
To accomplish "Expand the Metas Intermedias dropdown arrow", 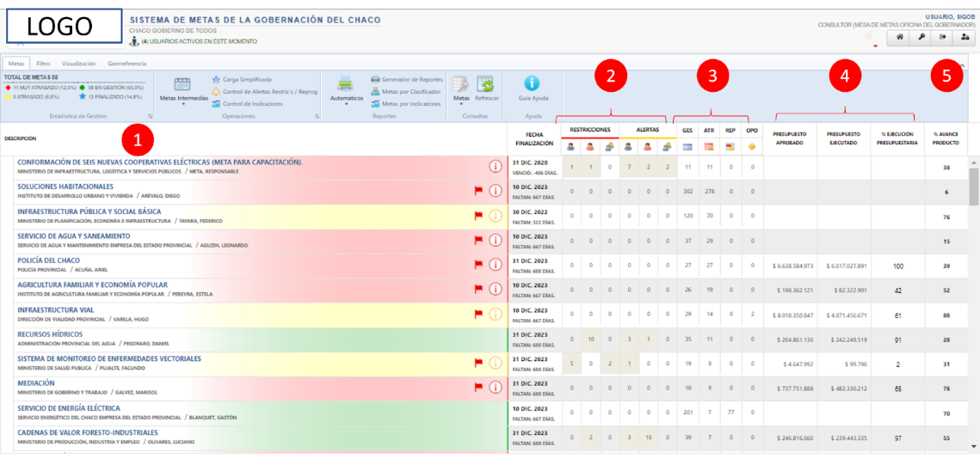I will (184, 105).
